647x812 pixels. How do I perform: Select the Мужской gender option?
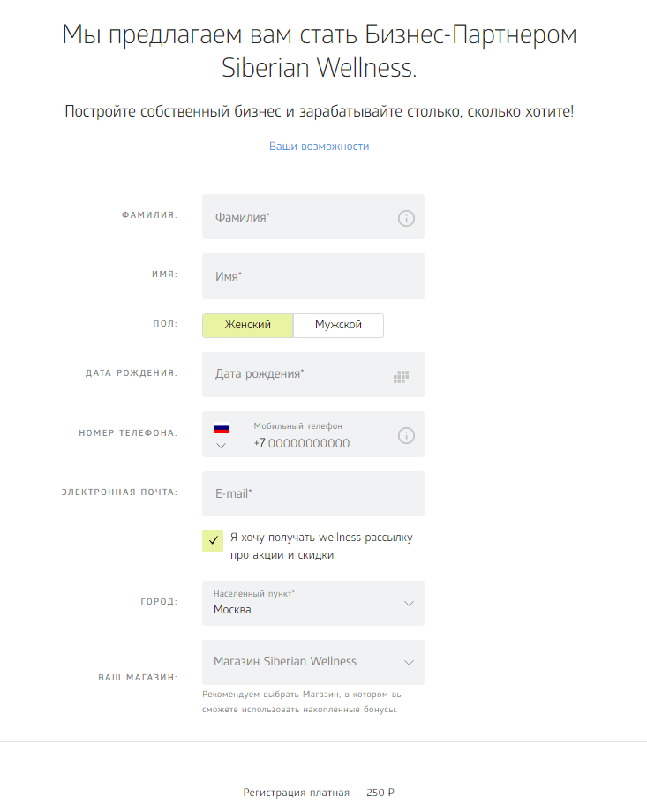[338, 325]
